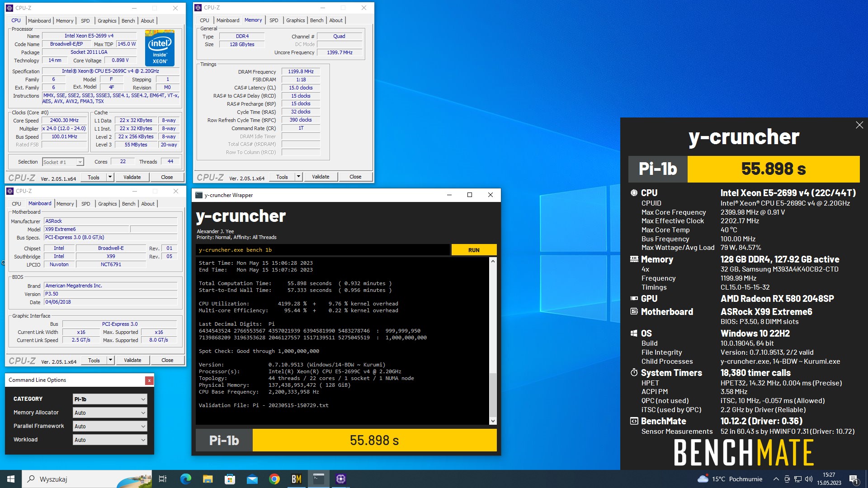Viewport: 868px width, 488px height.
Task: Click Tools button in CPU-Z Mainboard window
Action: pyautogui.click(x=94, y=360)
